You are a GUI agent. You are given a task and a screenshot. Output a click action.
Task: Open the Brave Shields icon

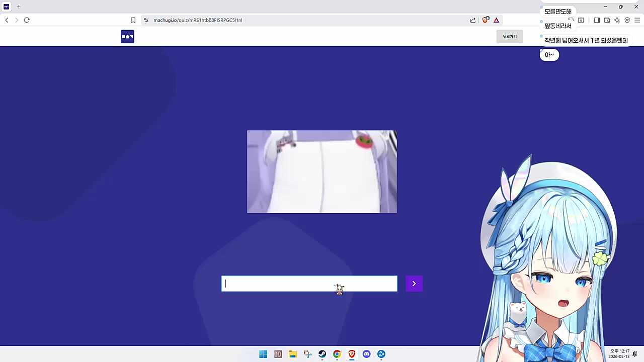486,20
